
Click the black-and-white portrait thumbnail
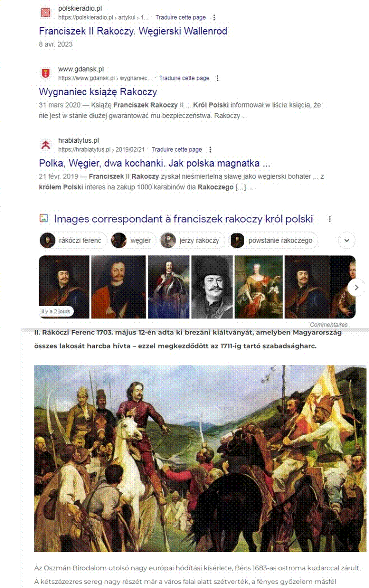[212, 287]
